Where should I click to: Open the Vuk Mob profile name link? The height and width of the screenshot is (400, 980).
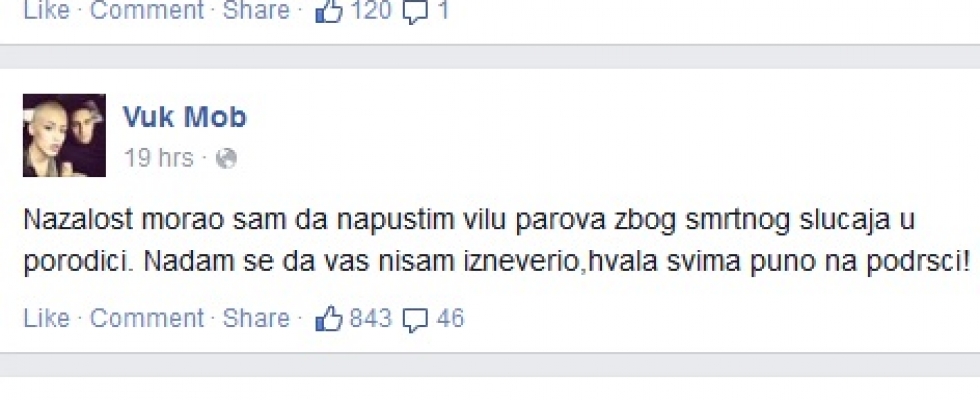click(x=185, y=117)
